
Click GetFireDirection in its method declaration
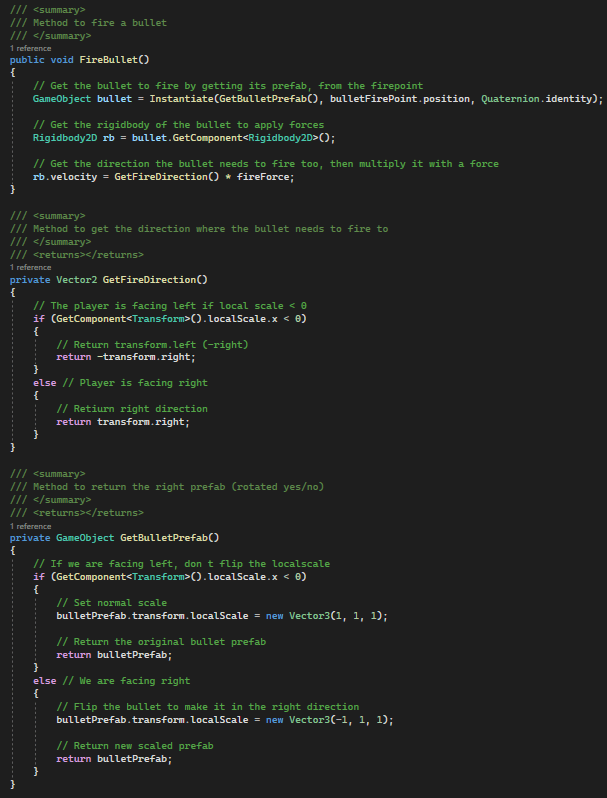point(158,279)
